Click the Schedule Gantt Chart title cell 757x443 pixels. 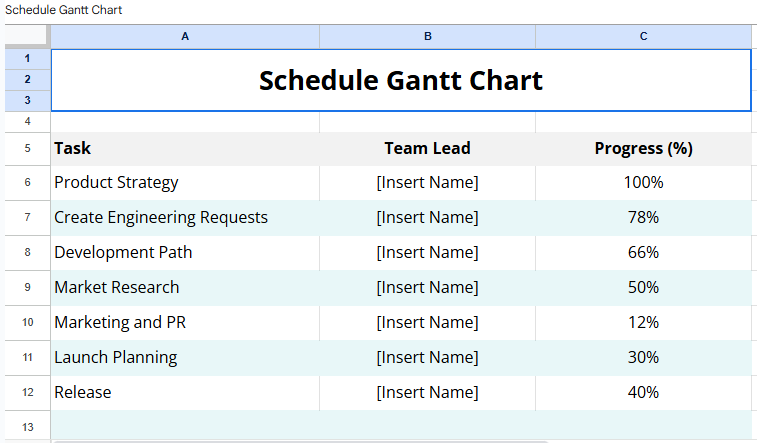tap(400, 80)
